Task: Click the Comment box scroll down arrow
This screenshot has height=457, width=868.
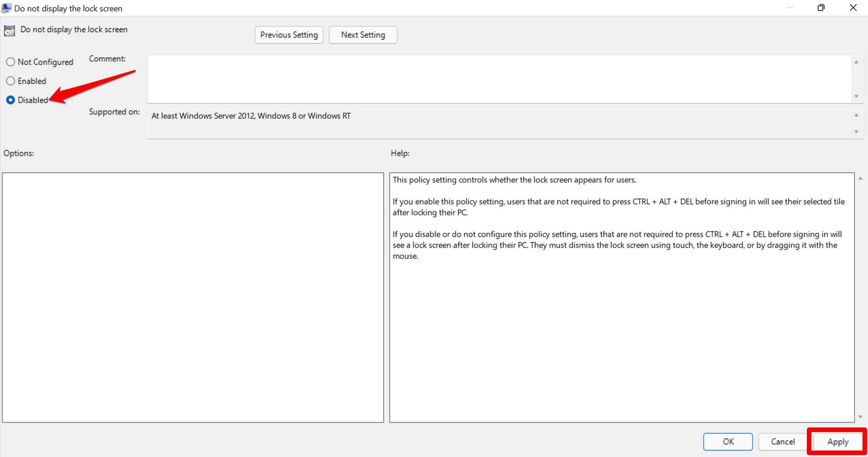Action: [856, 96]
